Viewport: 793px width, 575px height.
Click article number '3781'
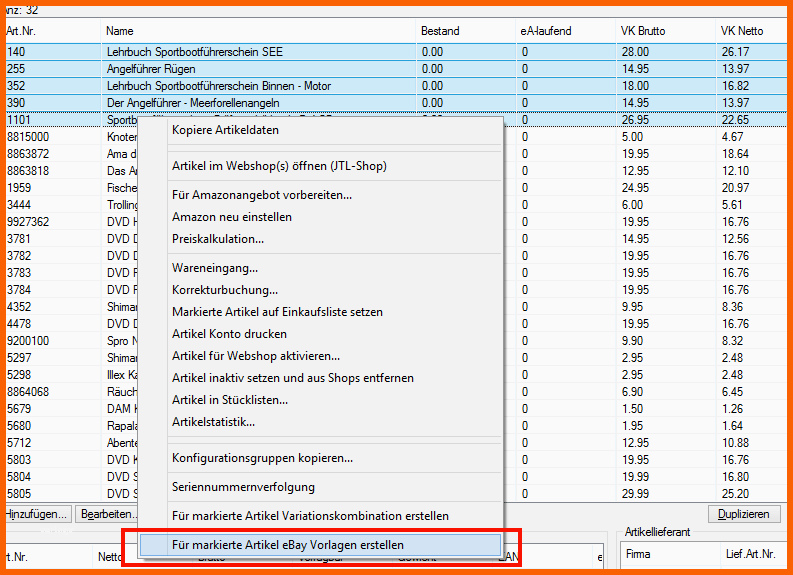(x=19, y=239)
